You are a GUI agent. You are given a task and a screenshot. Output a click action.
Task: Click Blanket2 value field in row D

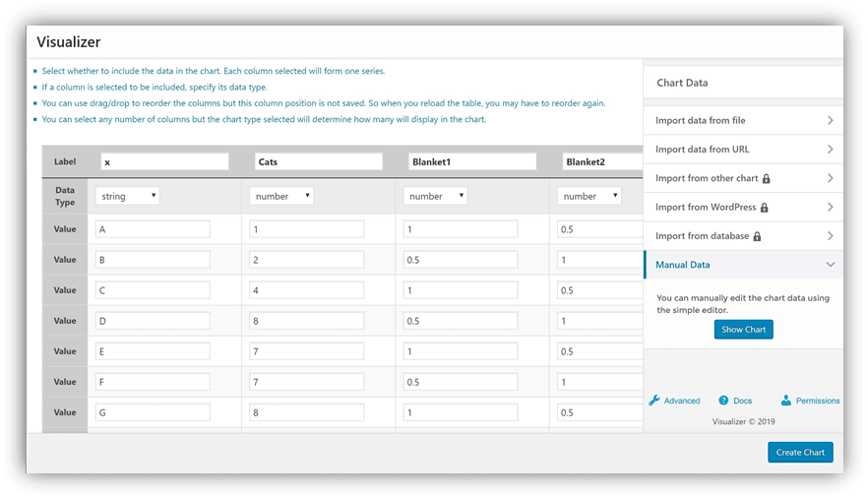599,321
